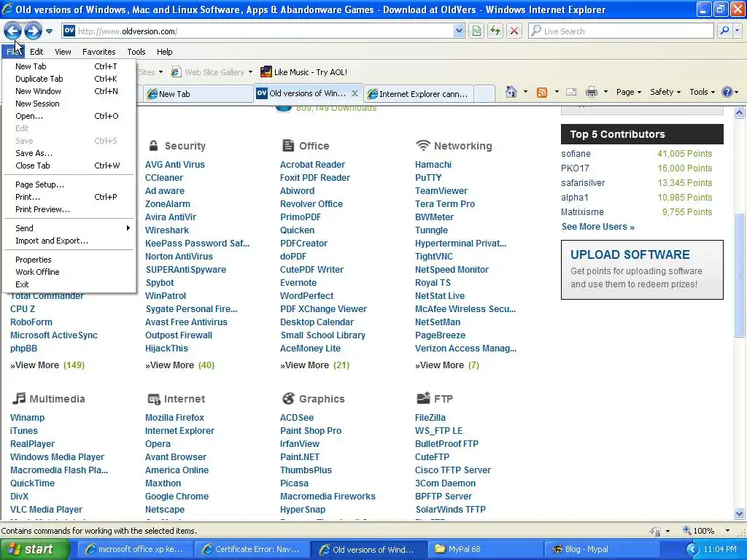This screenshot has width=747, height=560.
Task: Open FileZilla under FTP
Action: (x=430, y=418)
